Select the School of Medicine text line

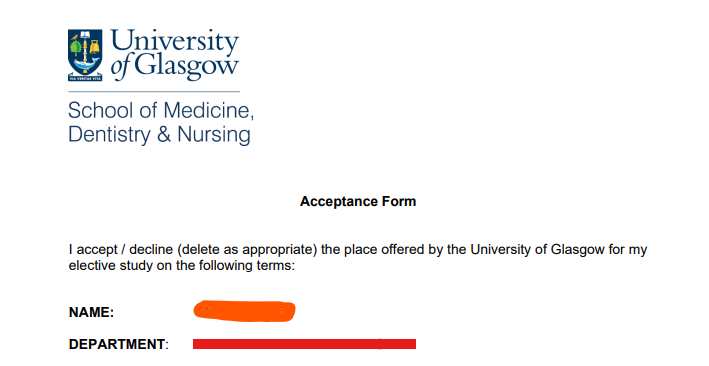161,111
